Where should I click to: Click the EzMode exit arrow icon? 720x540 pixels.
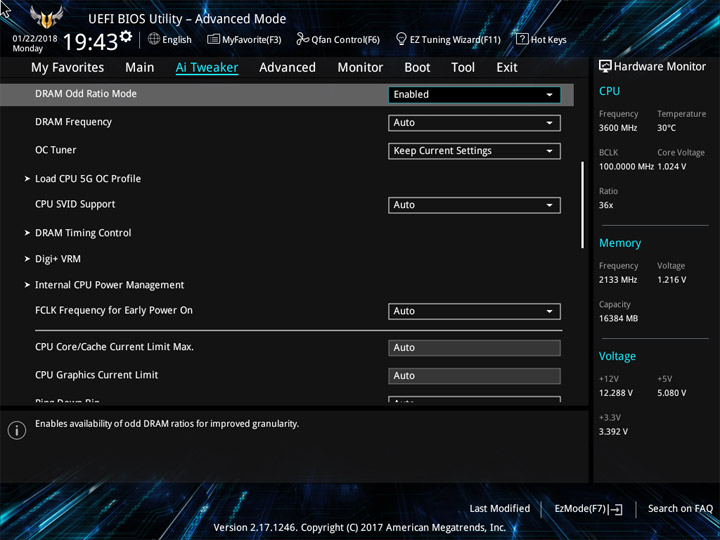pyautogui.click(x=616, y=509)
